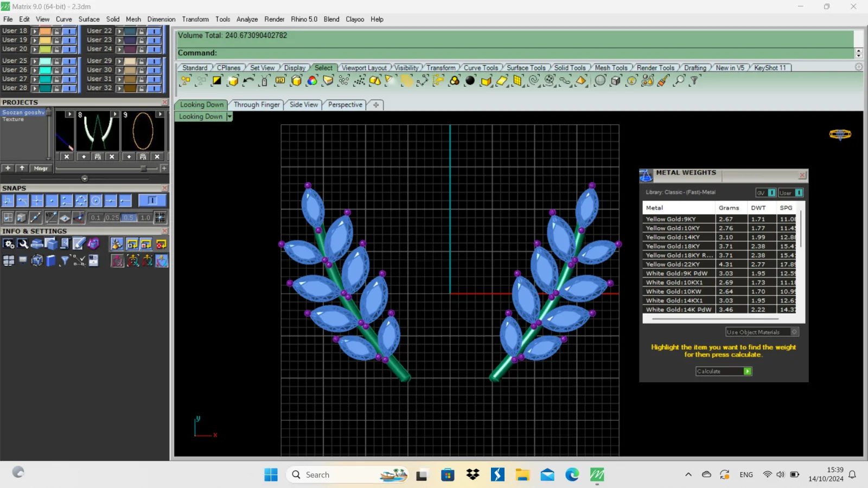Image resolution: width=868 pixels, height=488 pixels.
Task: Click the undo arrow icon in the Select toolbar
Action: click(248, 81)
